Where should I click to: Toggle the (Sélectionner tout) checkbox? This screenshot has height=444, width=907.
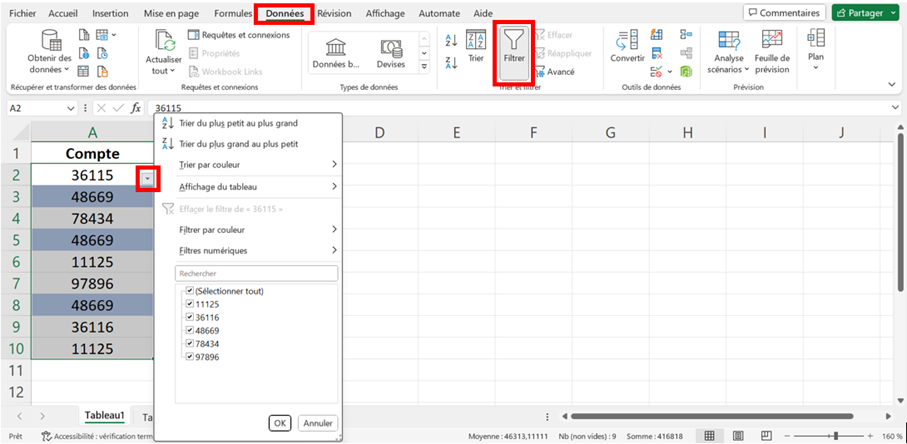point(190,291)
